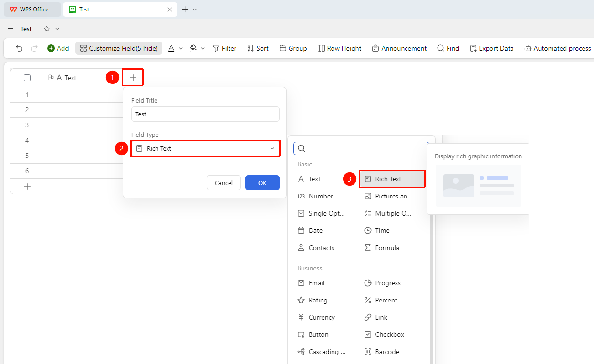Open the Sort tool
Screen dimensions: 594x364
258,48
